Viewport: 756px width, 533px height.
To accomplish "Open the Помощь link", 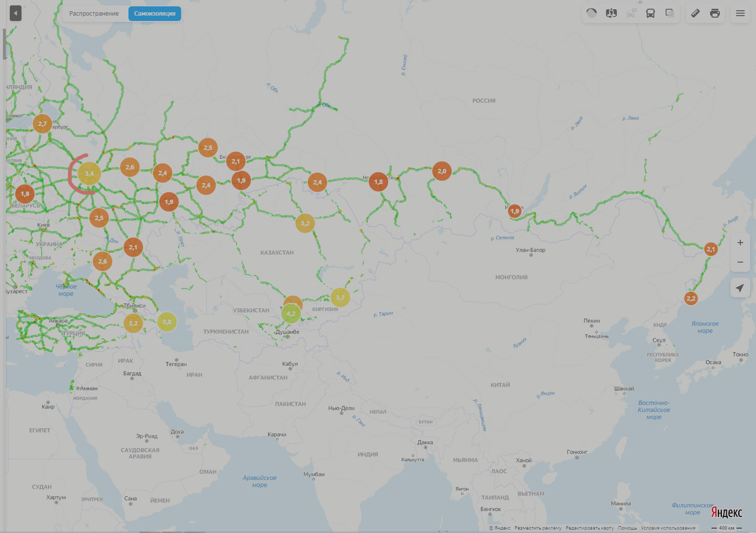I will (628, 528).
